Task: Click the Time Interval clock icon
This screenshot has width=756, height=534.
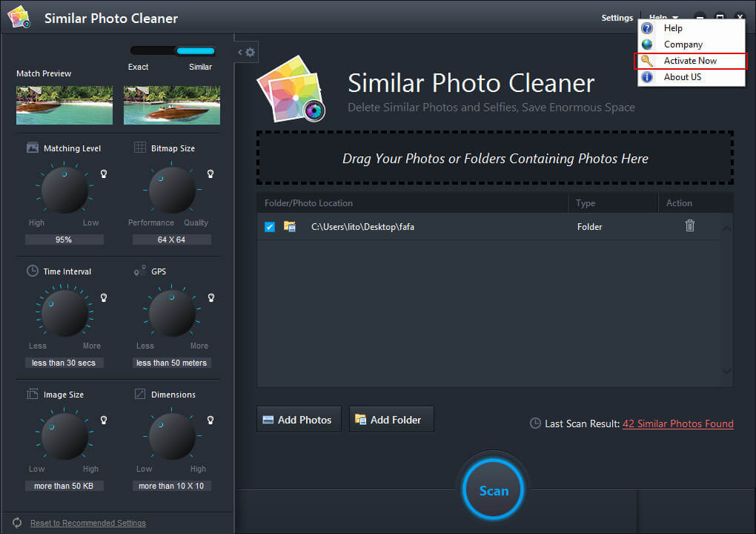Action: pos(33,271)
